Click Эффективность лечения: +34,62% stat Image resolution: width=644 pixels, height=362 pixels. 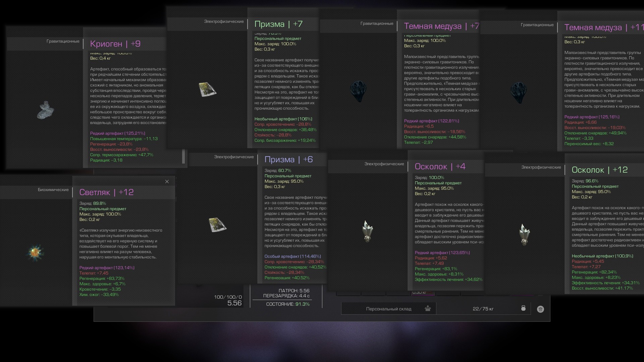(449, 280)
